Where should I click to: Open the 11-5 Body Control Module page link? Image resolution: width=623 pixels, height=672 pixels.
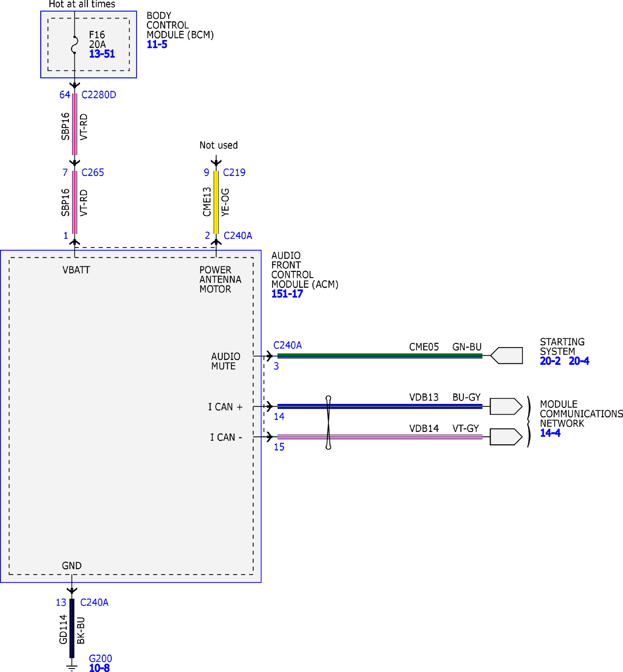pos(157,44)
